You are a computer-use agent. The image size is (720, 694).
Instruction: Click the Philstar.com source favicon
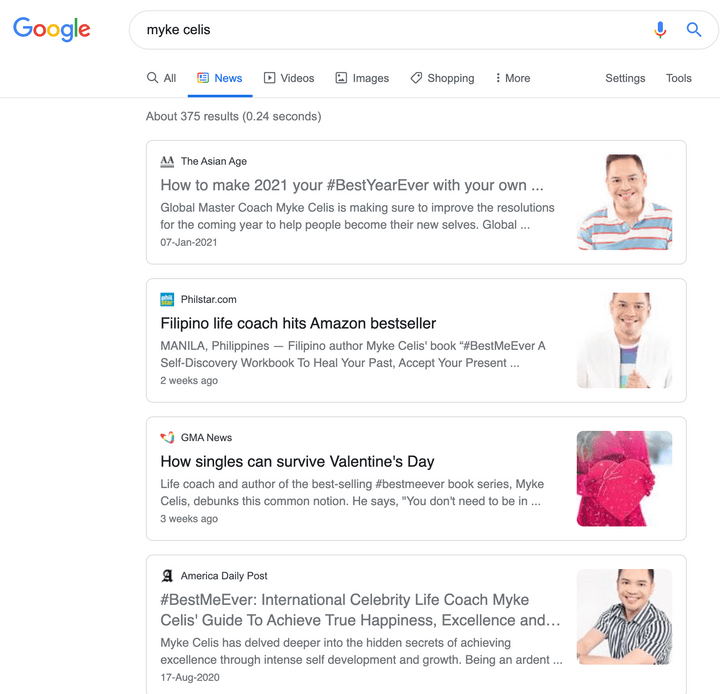pyautogui.click(x=167, y=299)
